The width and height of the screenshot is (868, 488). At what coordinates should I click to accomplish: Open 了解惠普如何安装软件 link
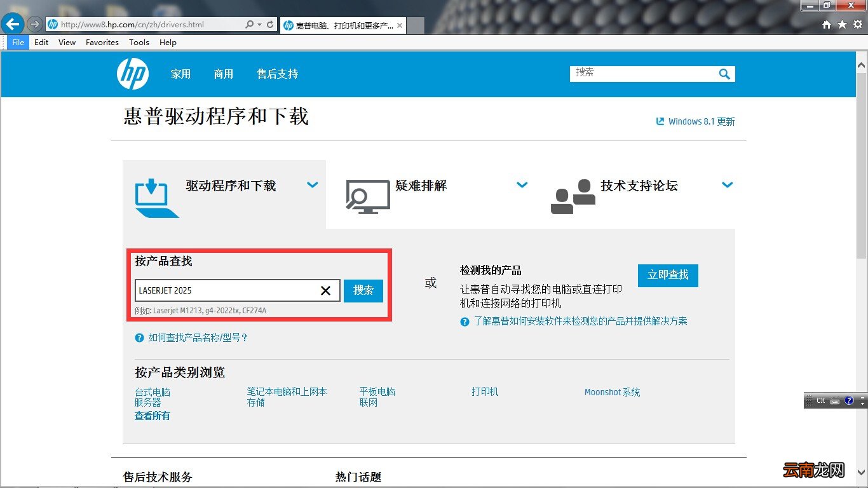click(580, 322)
